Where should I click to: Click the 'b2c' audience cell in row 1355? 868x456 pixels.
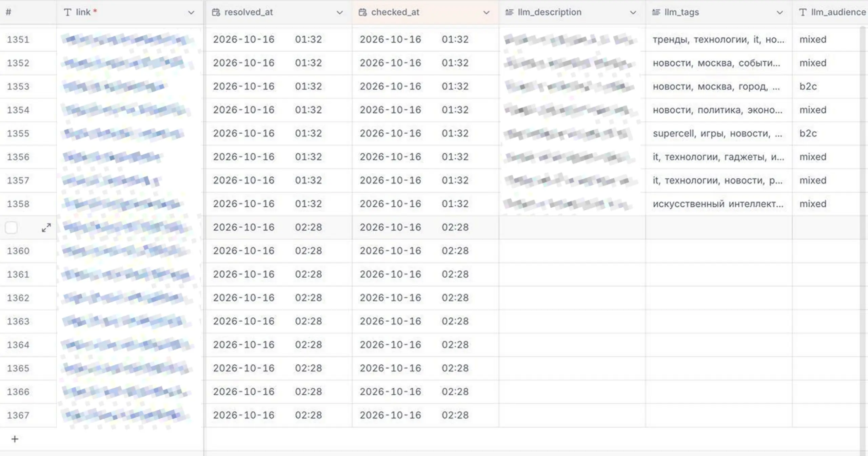click(830, 134)
